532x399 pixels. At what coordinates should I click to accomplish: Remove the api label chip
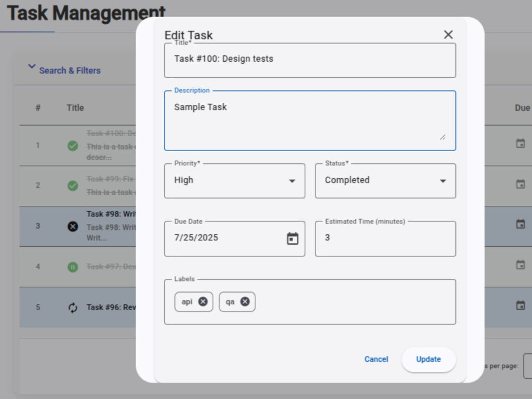click(203, 302)
